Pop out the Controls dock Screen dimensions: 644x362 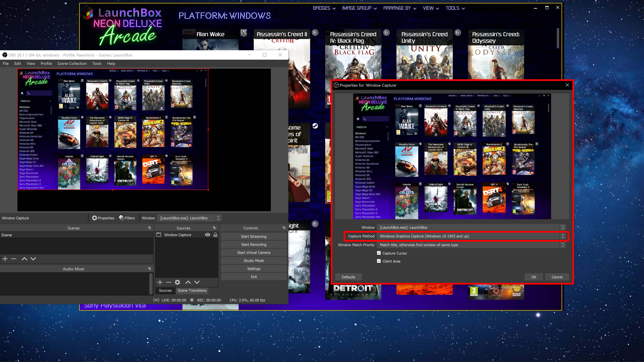point(284,228)
